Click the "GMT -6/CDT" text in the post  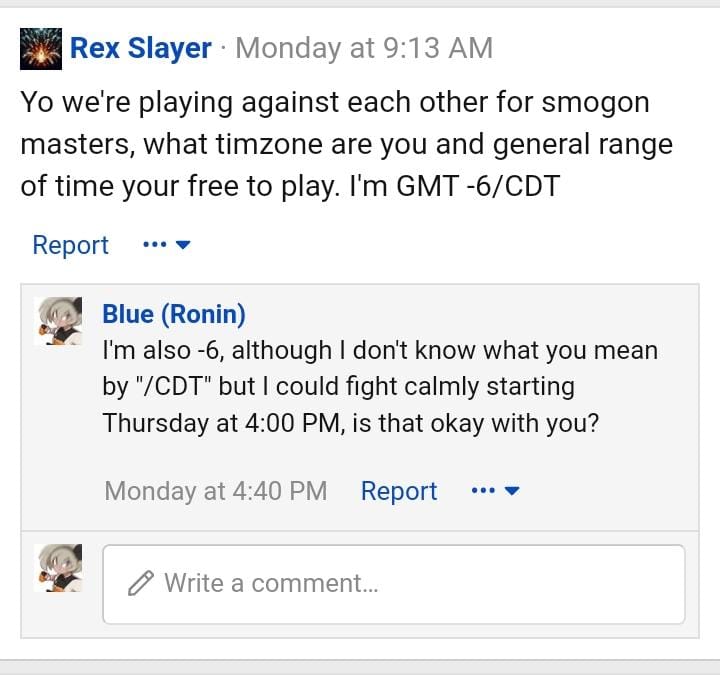pyautogui.click(x=478, y=186)
